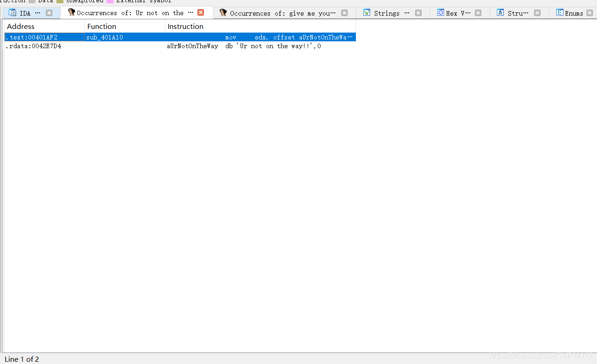Close the IDA view tab
Screen dimensions: 597x364
(49, 13)
